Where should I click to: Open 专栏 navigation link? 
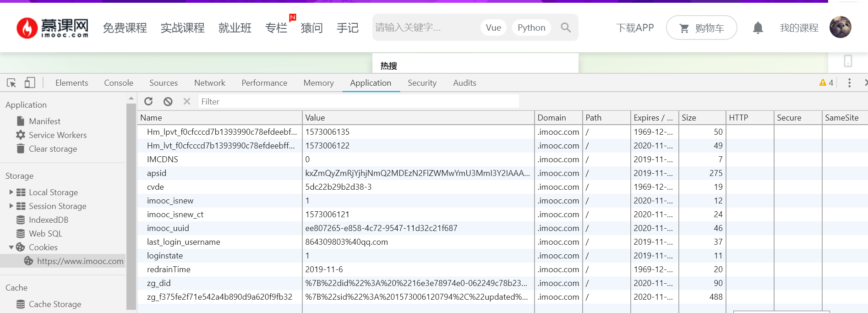[x=276, y=28]
